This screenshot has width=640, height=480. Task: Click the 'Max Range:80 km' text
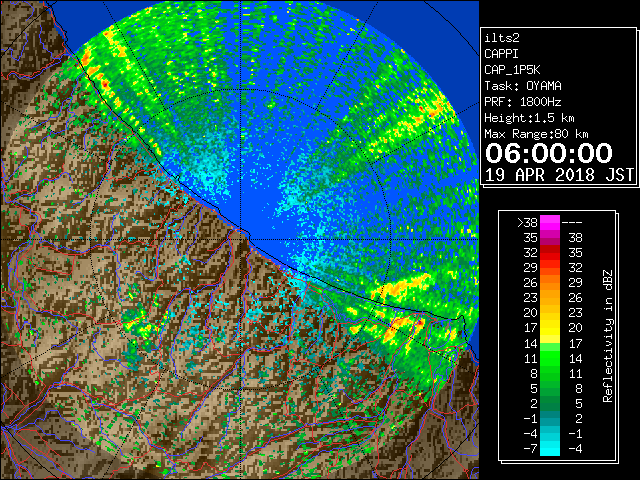536,134
